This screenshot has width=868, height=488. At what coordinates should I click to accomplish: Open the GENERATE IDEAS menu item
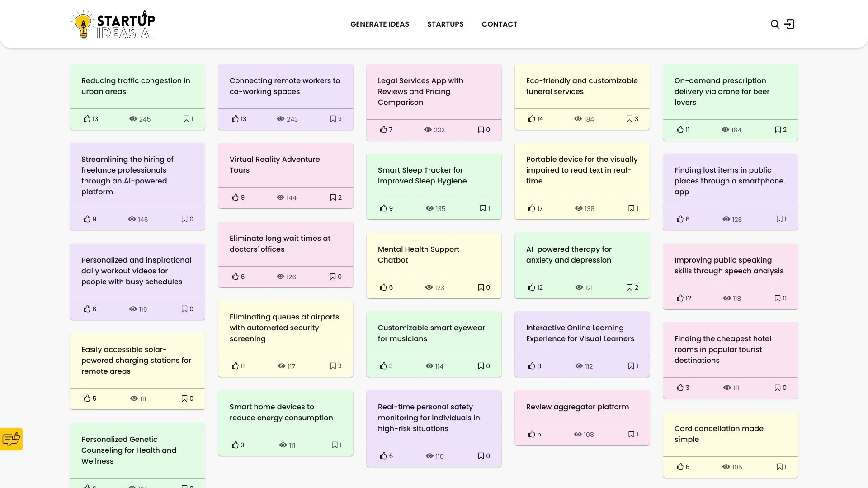coord(379,24)
